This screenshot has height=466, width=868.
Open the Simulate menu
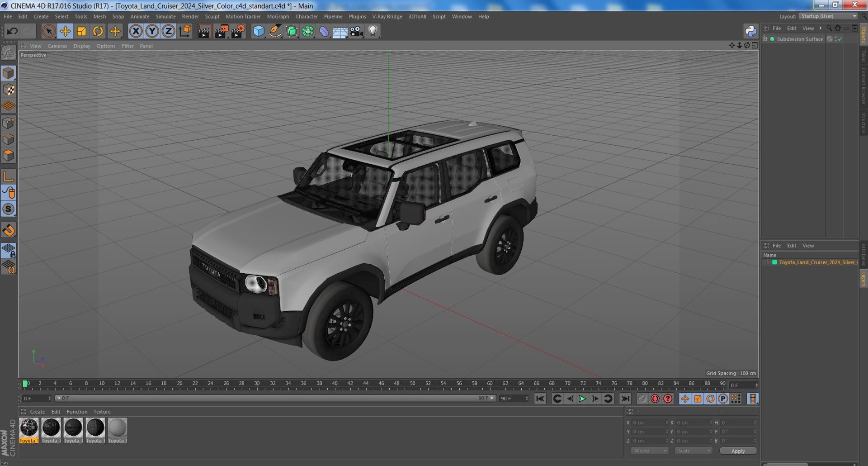pyautogui.click(x=165, y=17)
